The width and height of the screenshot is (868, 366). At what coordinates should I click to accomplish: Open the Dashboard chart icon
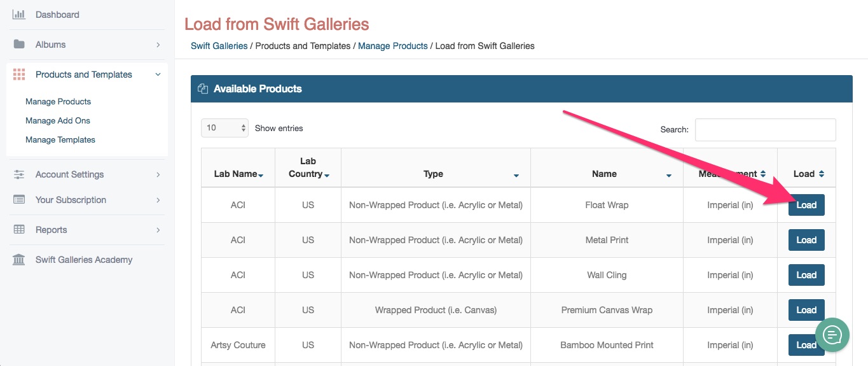click(19, 14)
